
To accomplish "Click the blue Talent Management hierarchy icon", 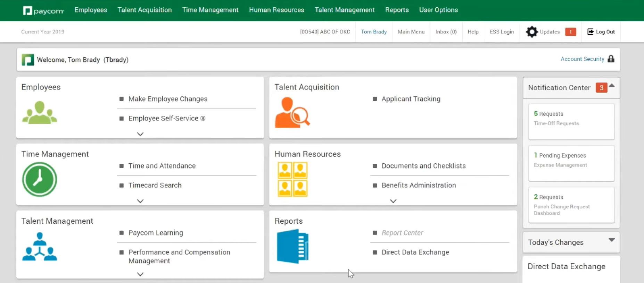I will [x=40, y=246].
